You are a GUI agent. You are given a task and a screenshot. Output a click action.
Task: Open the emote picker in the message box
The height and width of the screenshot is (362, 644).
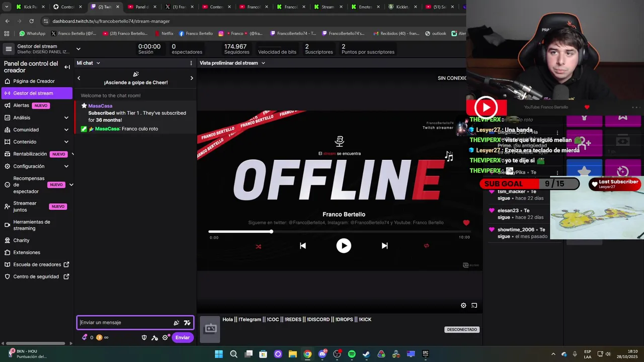tap(187, 323)
